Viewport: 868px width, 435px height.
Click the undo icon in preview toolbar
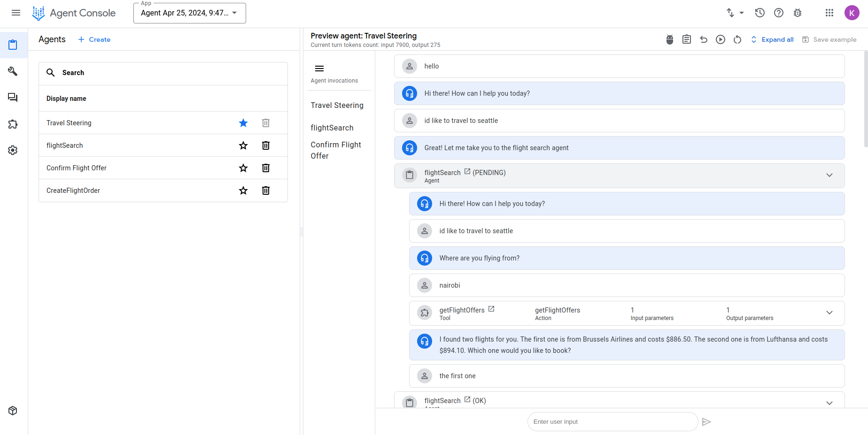coord(704,39)
